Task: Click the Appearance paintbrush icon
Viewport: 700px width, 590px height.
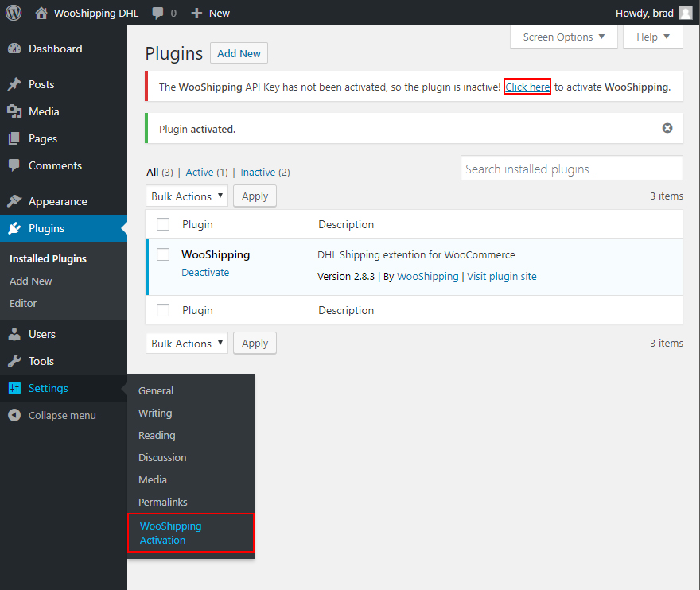Action: click(x=14, y=201)
